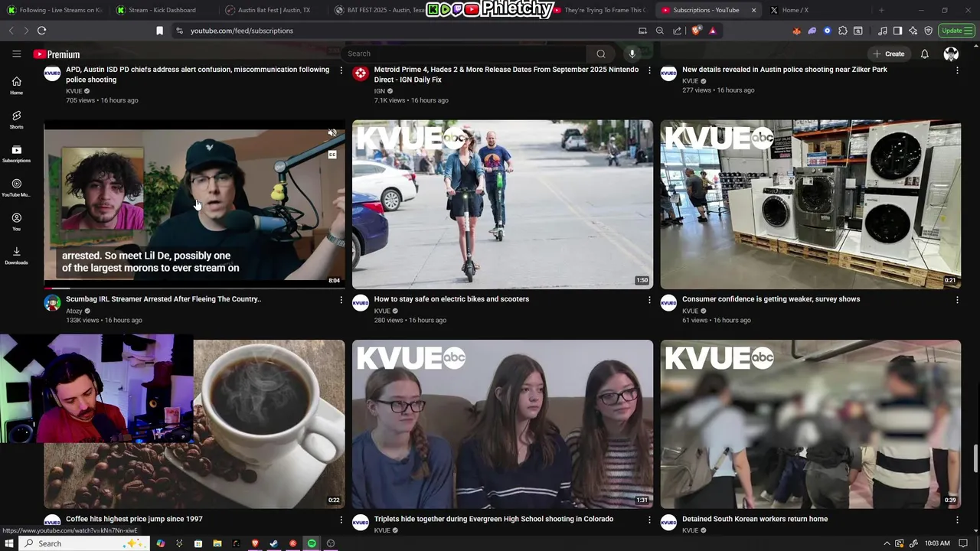Image resolution: width=980 pixels, height=551 pixels.
Task: Open Triplets hide together during Evergreen title
Action: [494, 519]
